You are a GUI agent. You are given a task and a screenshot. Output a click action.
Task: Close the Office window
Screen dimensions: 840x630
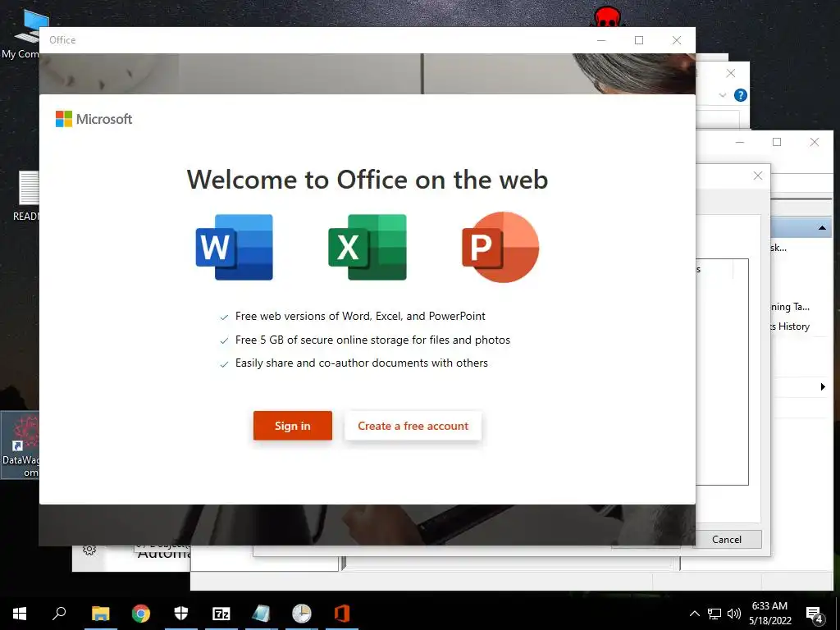pos(677,40)
